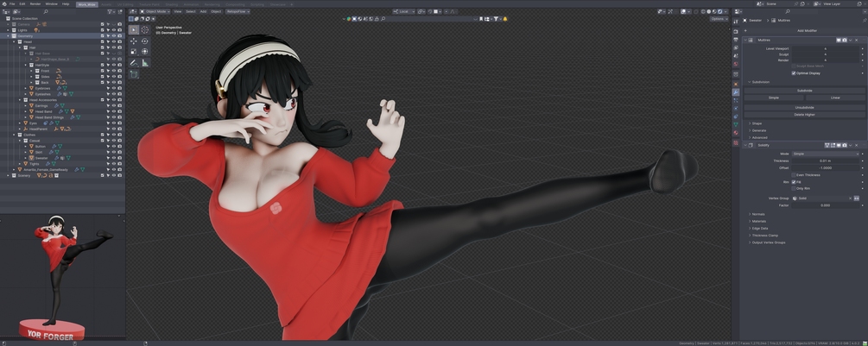
Task: Hide the Eyebrows object eye icon
Action: tap(114, 88)
